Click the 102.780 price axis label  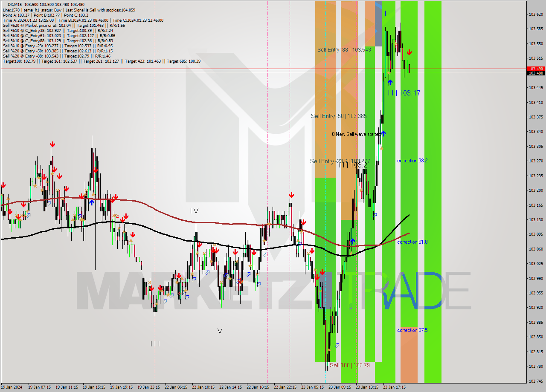pyautogui.click(x=536, y=366)
